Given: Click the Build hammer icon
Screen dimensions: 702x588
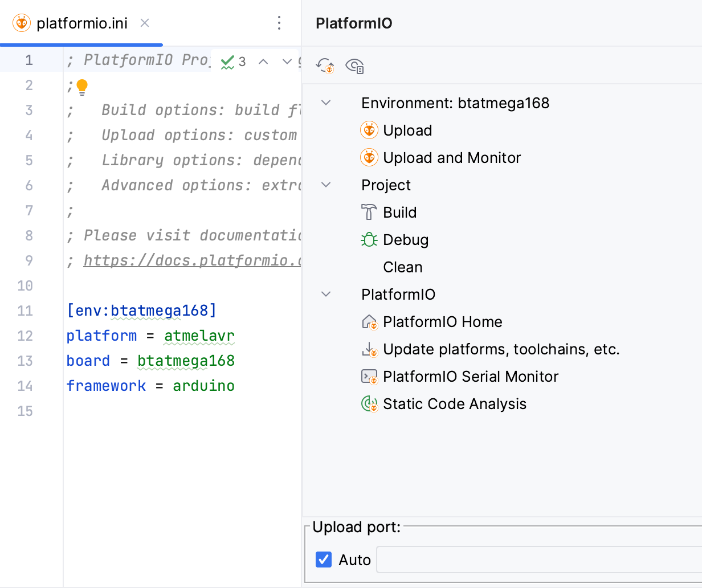Looking at the screenshot, I should click(x=369, y=213).
